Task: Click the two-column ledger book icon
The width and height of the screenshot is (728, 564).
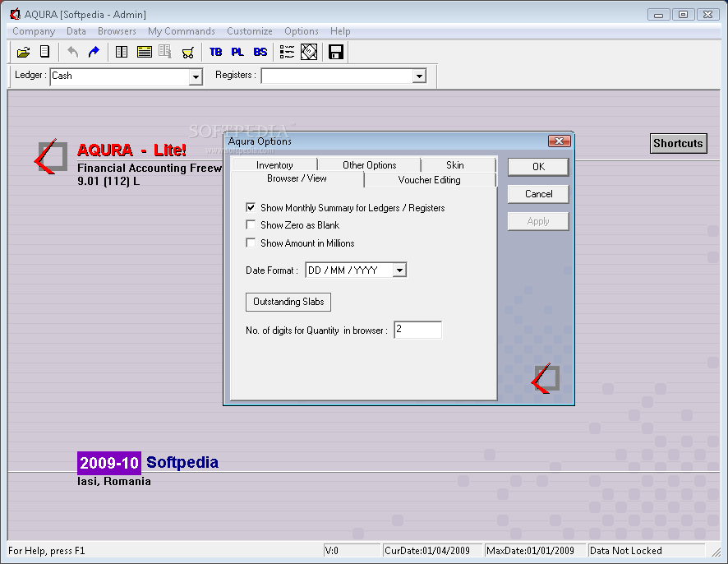Action: tap(122, 52)
